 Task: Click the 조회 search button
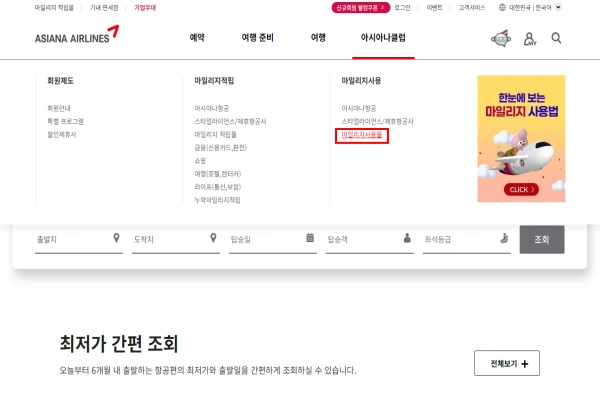point(542,240)
